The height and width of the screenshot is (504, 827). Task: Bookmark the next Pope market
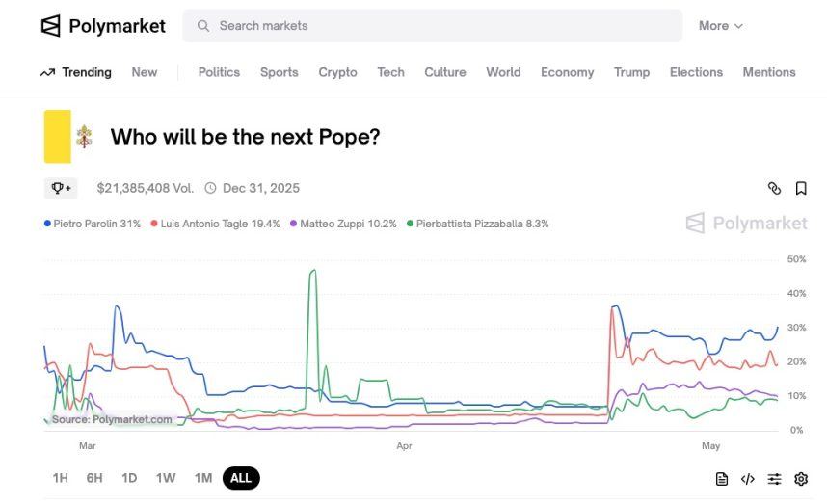(801, 188)
